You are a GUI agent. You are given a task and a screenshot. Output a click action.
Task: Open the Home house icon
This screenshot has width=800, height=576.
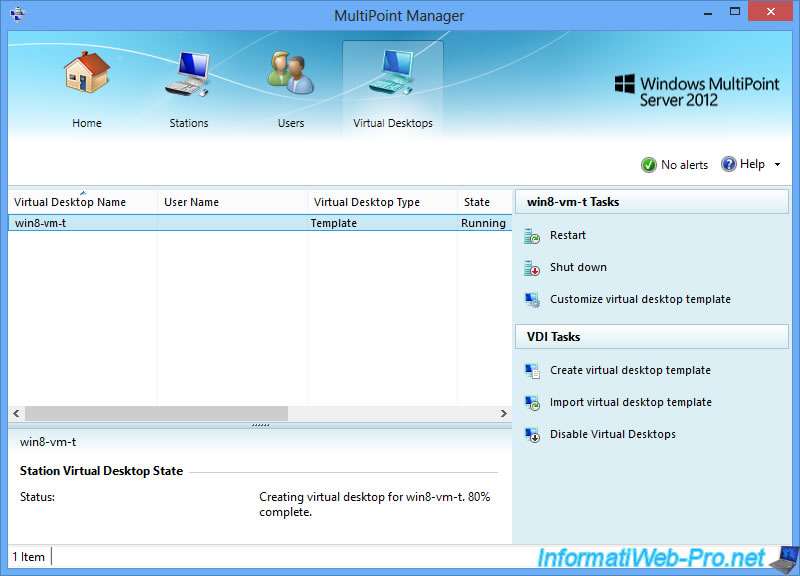[x=87, y=72]
